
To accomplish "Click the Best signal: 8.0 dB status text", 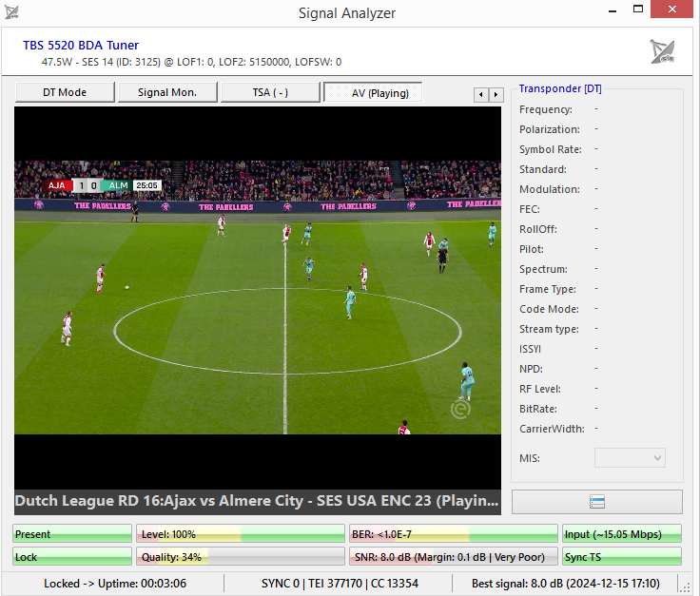I will [x=566, y=583].
